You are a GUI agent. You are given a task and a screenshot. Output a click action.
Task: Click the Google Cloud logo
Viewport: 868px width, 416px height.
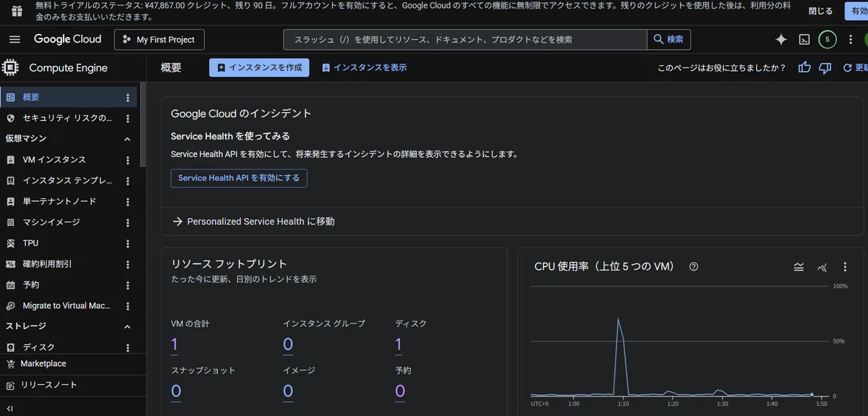(67, 39)
